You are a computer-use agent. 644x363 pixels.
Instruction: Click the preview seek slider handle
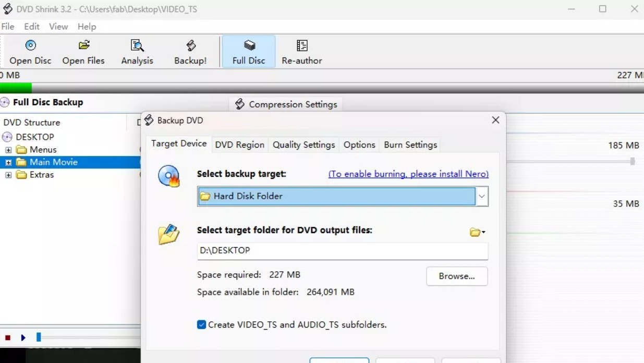[39, 337]
